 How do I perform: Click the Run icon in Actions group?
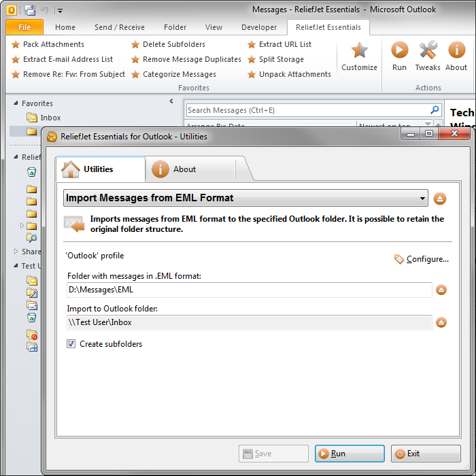click(x=399, y=50)
